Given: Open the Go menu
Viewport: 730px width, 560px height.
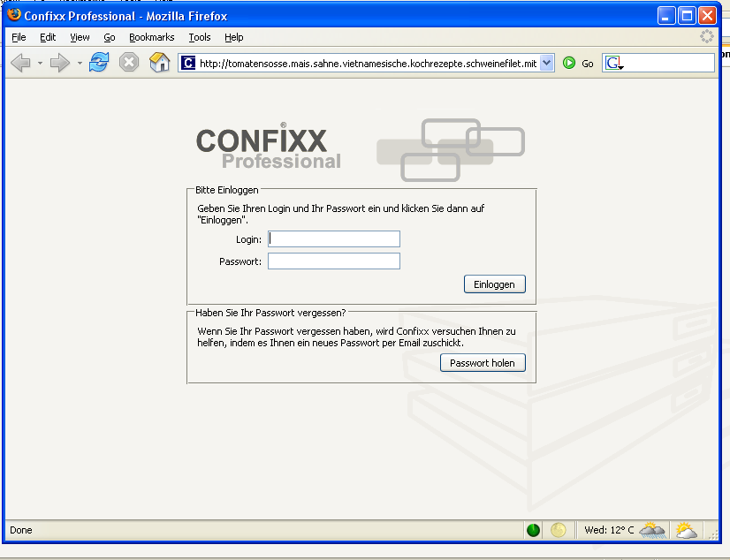Looking at the screenshot, I should point(110,37).
